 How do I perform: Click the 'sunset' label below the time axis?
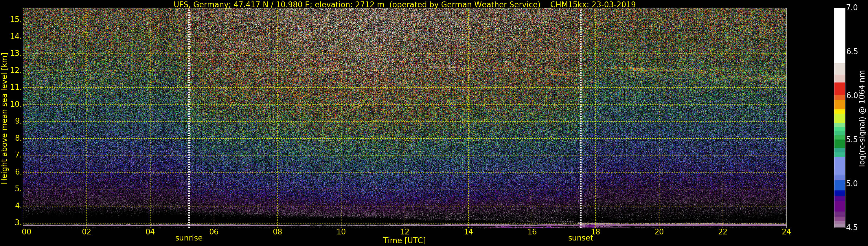581,238
